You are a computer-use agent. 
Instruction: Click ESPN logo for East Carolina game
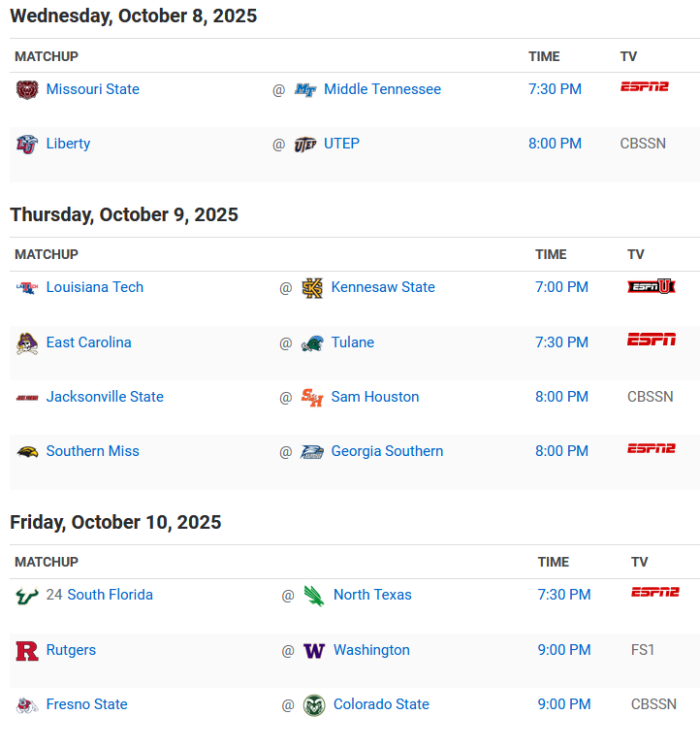click(x=651, y=340)
